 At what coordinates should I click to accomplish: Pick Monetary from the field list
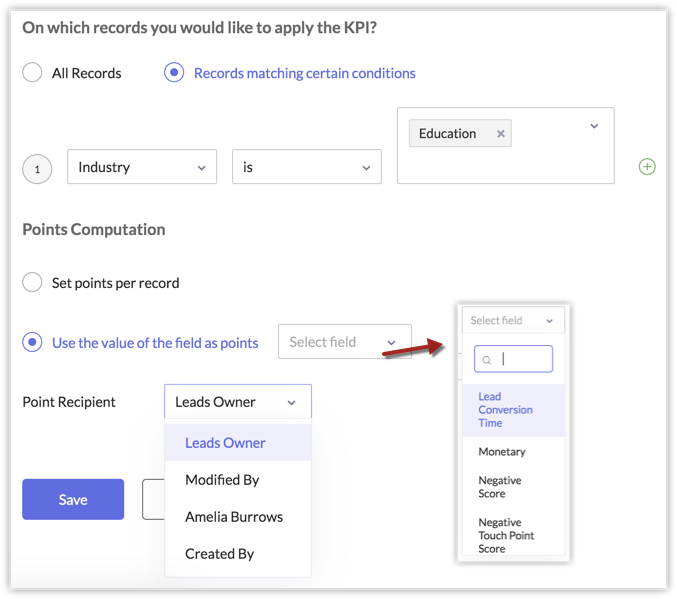502,452
